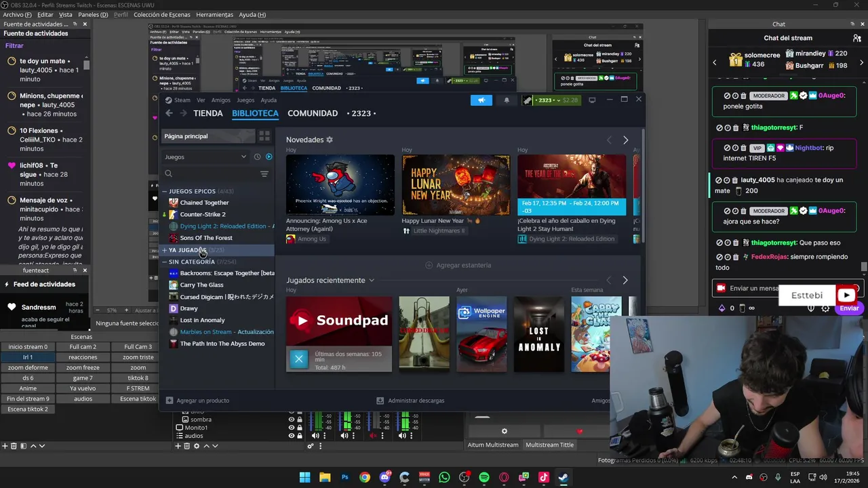Unmute the red muted audio channel
The width and height of the screenshot is (868, 488).
(373, 436)
